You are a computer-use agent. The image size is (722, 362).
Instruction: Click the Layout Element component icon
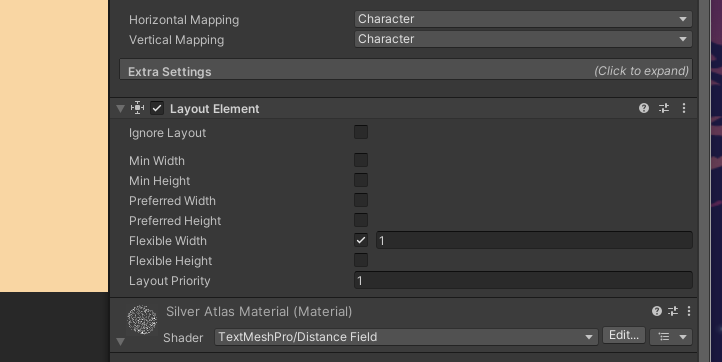click(137, 108)
